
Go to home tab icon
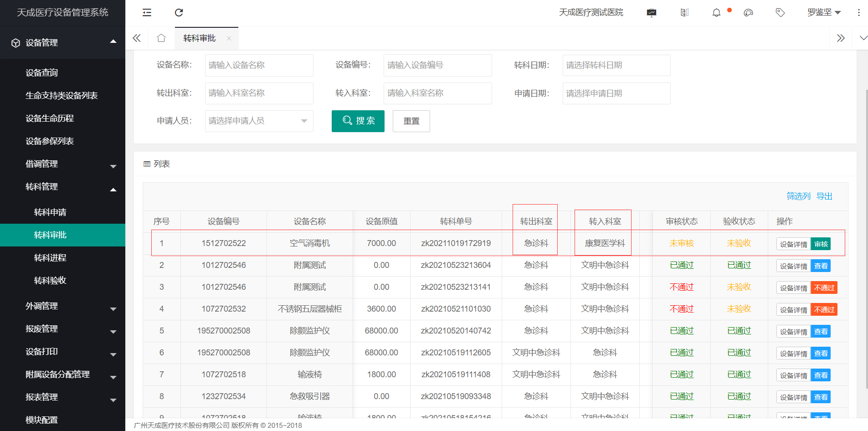161,38
